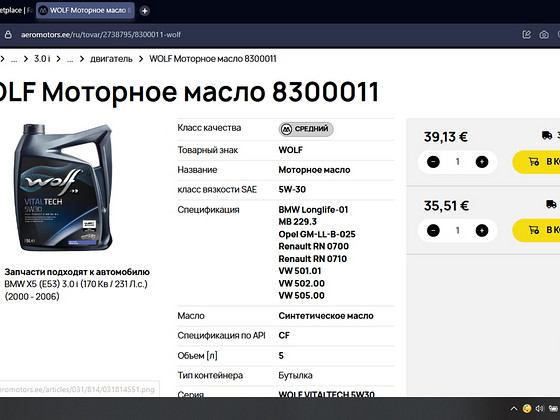Open the двигатель breadcrumb link
The width and height of the screenshot is (560, 420).
point(111,59)
